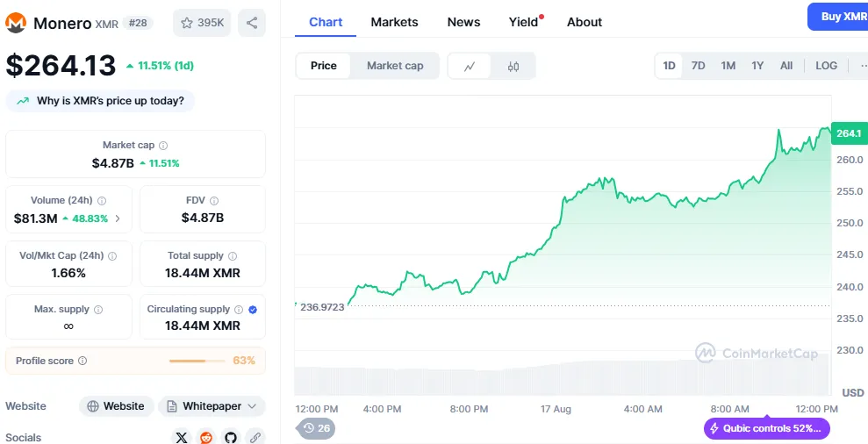The width and height of the screenshot is (868, 444).
Task: Click the Buy XMR button
Action: click(x=841, y=17)
